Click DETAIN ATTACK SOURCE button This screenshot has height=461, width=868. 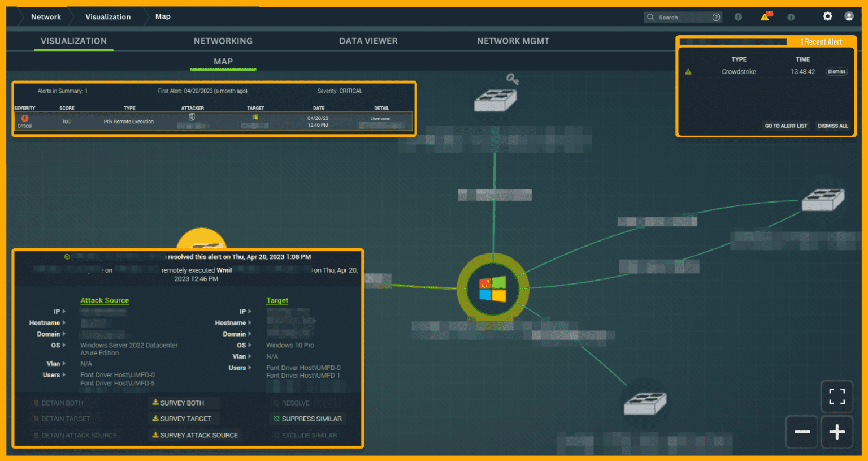(76, 435)
